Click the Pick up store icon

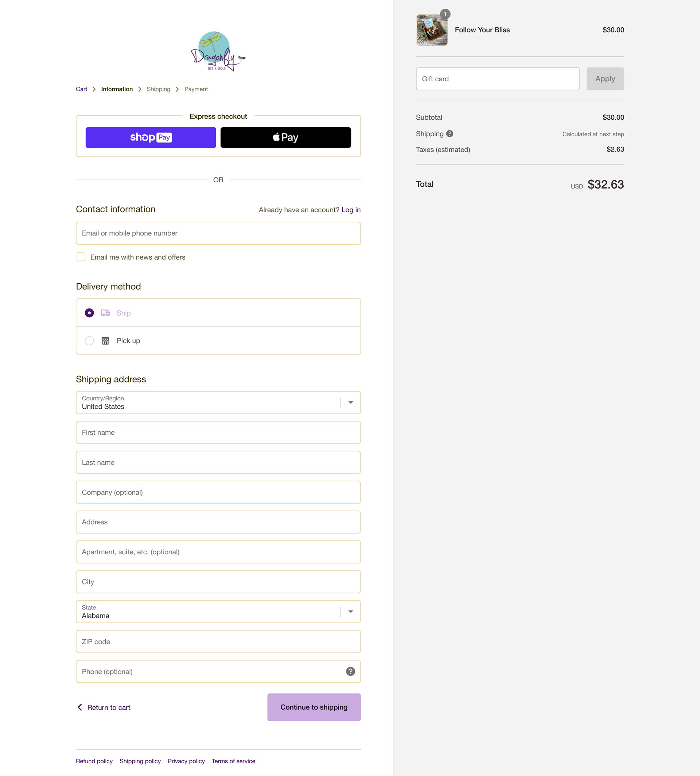click(x=105, y=341)
